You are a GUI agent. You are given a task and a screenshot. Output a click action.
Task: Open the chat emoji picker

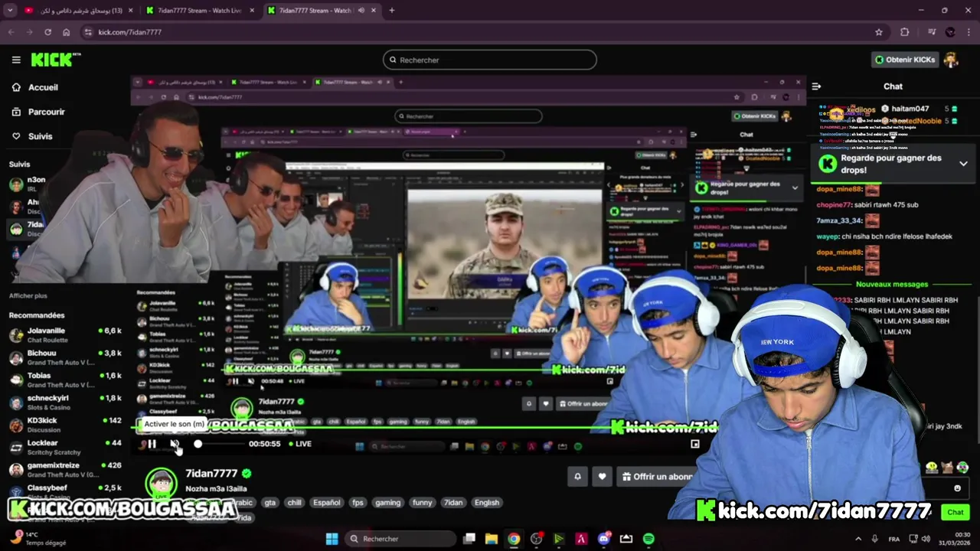[x=957, y=488]
